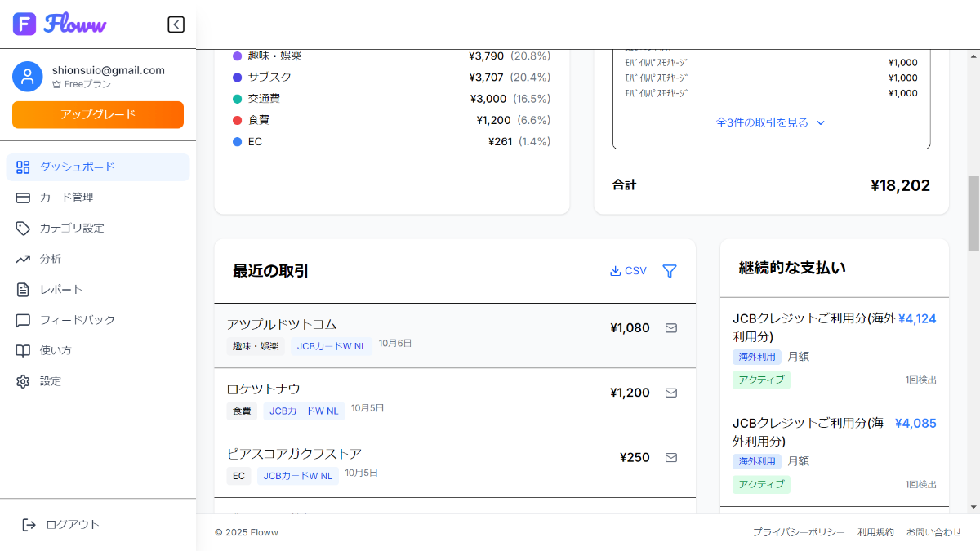
Task: Navigate to 分析 in the sidebar
Action: 50,259
